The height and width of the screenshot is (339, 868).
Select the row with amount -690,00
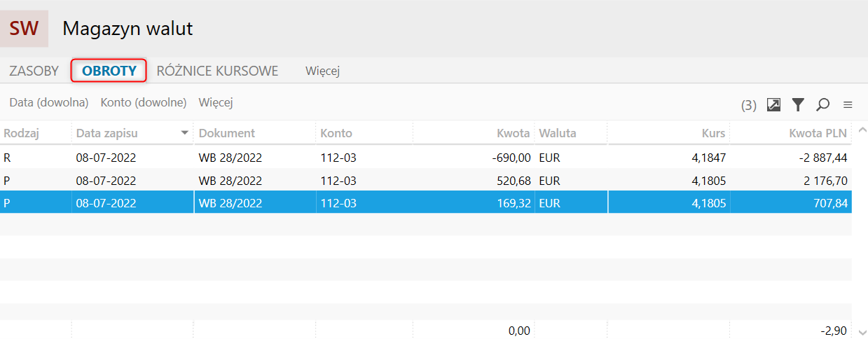click(426, 158)
